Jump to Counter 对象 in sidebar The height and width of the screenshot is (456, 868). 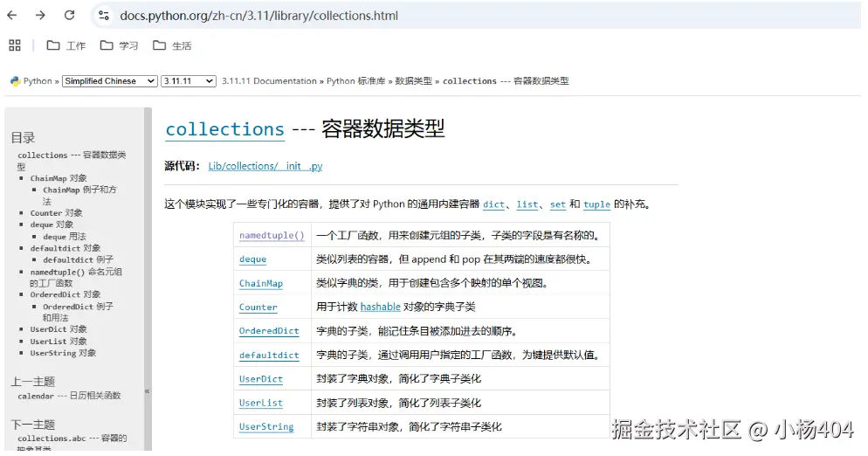[x=57, y=213]
